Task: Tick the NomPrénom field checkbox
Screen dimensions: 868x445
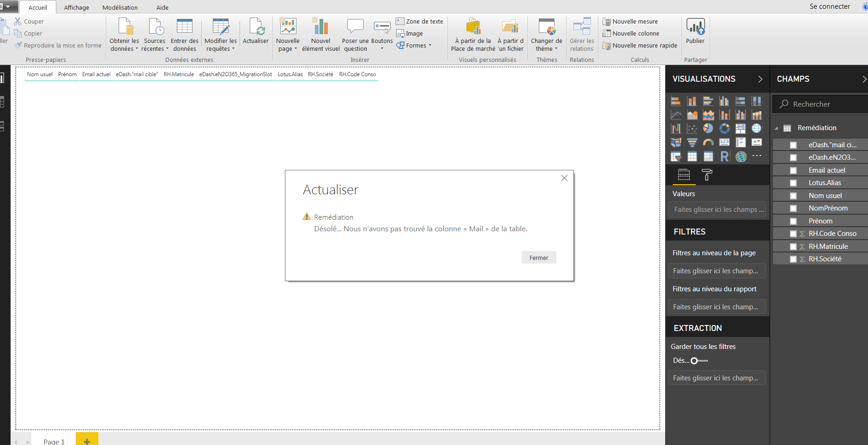Action: coord(793,208)
